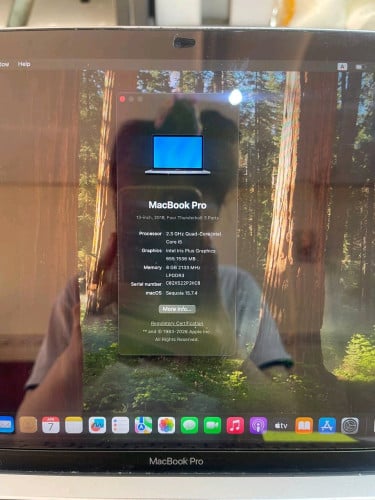Open System Settings from the Dock
This screenshot has height=500, width=375.
tap(350, 425)
